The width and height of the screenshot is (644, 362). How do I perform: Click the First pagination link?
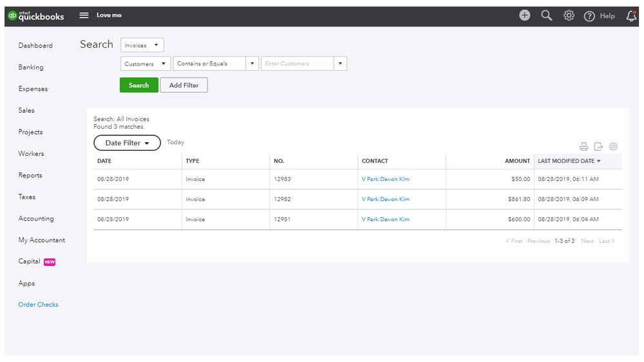click(x=514, y=241)
